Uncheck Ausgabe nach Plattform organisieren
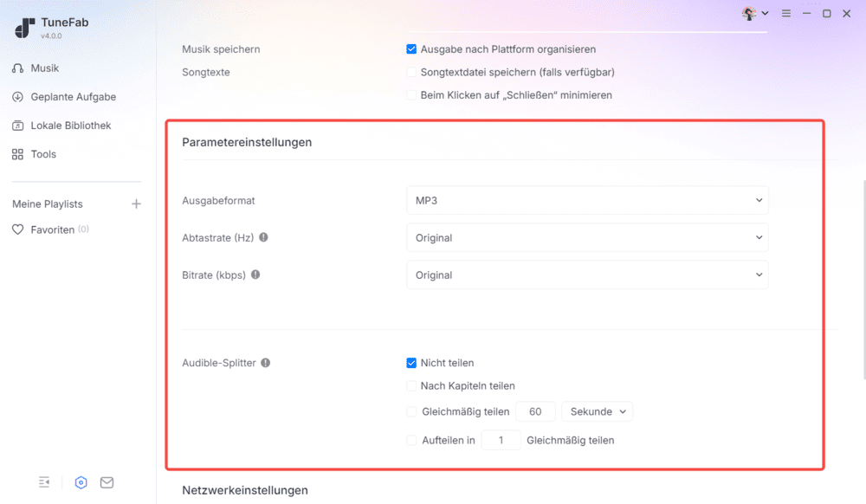866x504 pixels. click(x=410, y=48)
